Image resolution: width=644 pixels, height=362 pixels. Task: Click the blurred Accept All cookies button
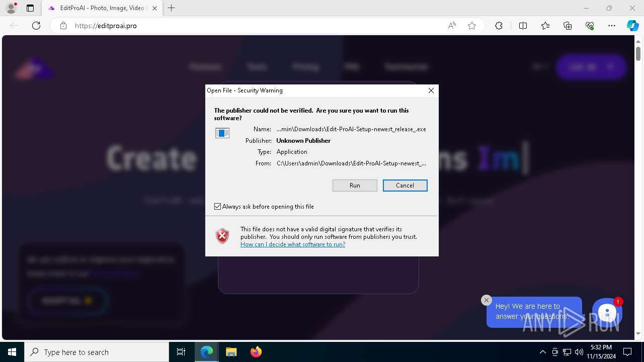click(66, 301)
